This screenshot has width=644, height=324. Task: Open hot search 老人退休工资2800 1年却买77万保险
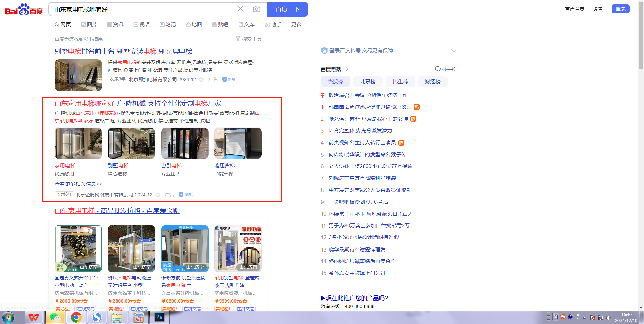(x=370, y=166)
